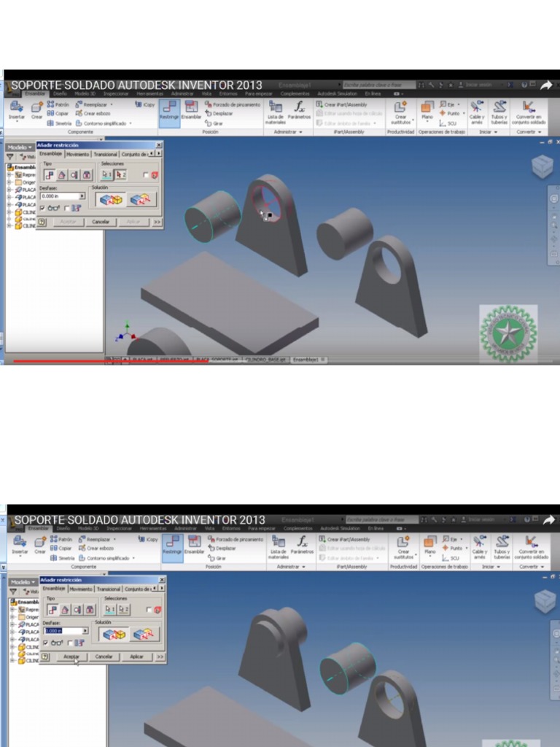
Task: Toggle pick part first checkbox in upper dialog
Action: coord(146,175)
